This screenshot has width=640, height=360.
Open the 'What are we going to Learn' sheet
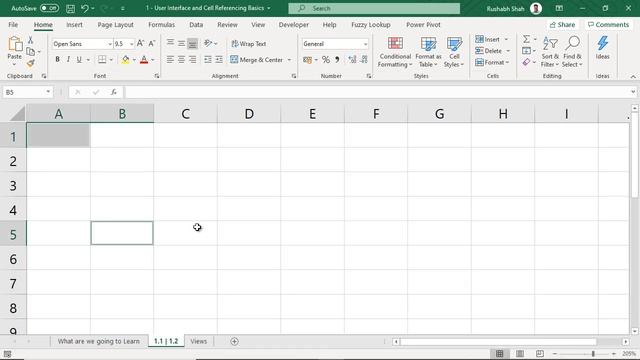[98, 341]
